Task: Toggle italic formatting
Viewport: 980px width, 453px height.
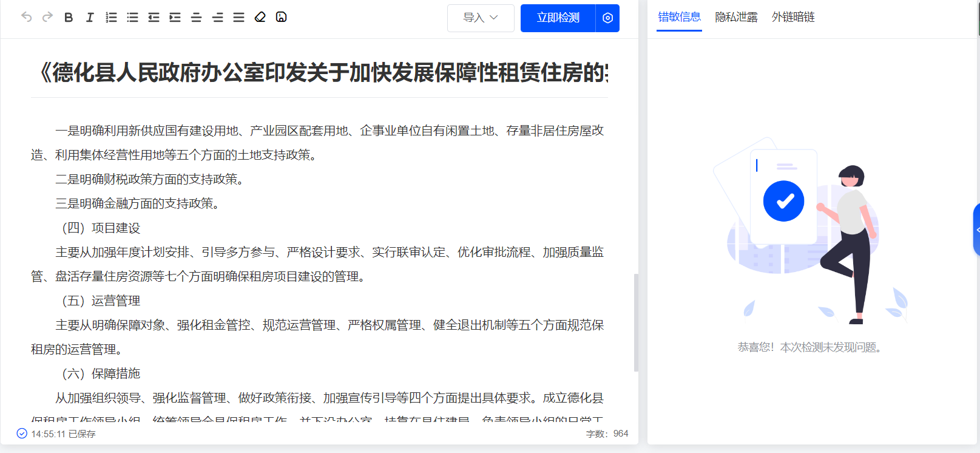Action: 90,18
